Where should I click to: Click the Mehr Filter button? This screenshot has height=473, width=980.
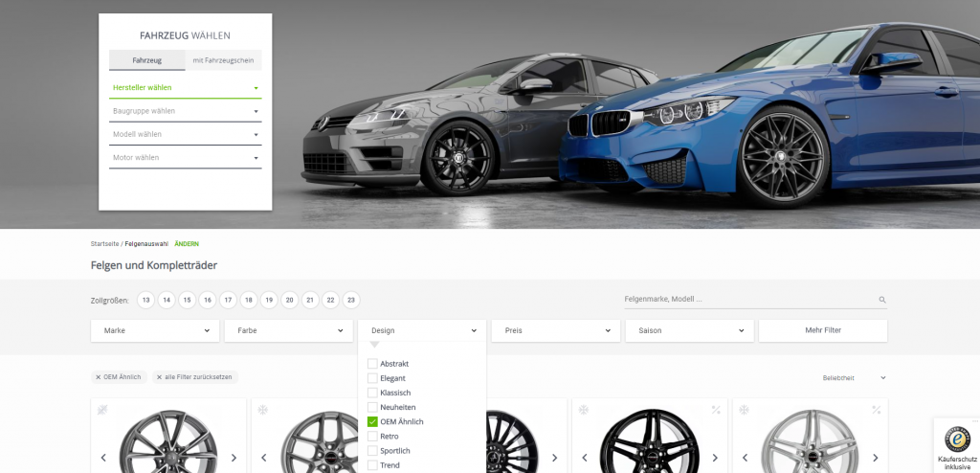tap(823, 330)
